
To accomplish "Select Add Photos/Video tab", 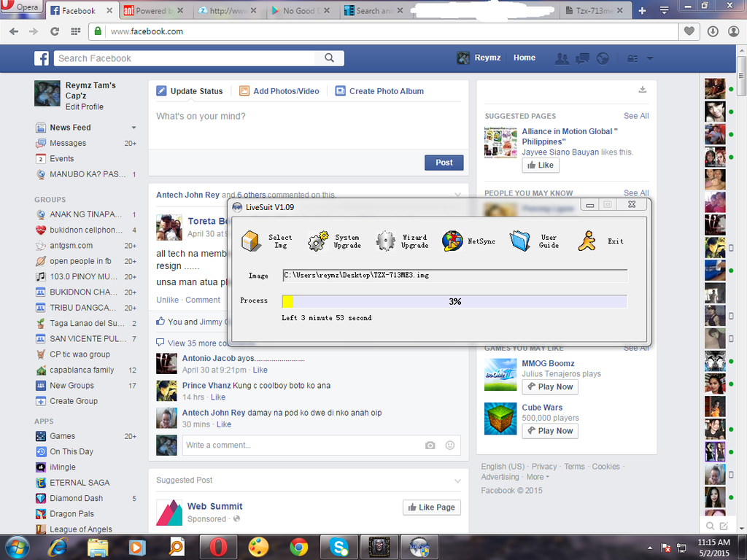I will 279,91.
